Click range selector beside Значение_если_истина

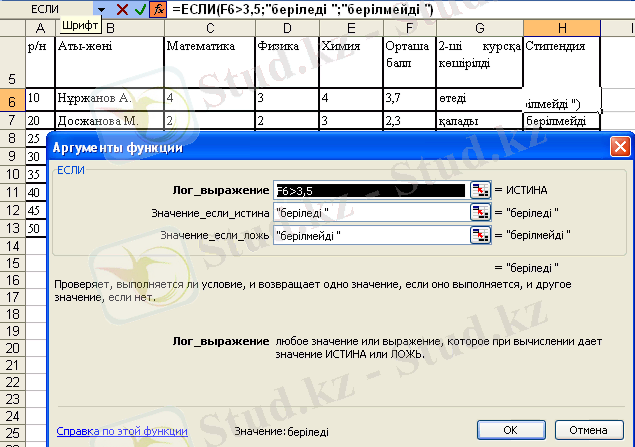click(x=480, y=212)
